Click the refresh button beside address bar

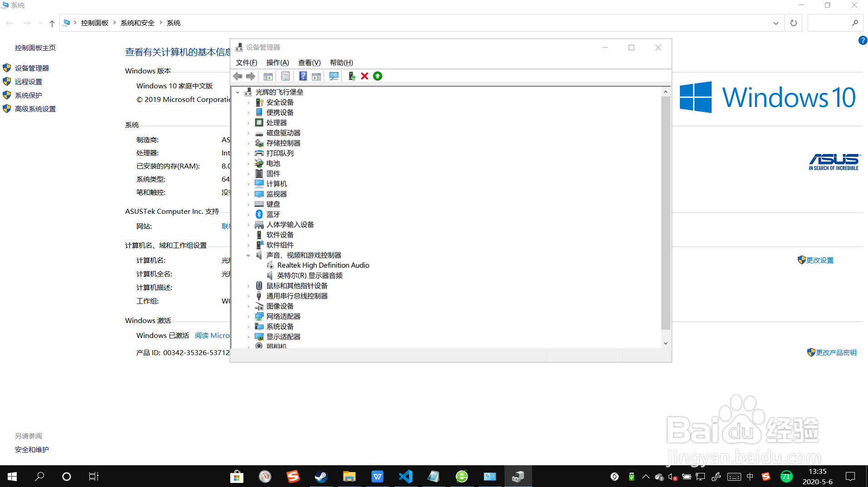point(793,23)
